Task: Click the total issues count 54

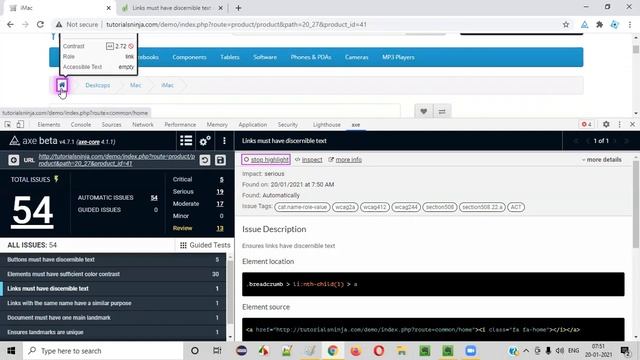Action: click(33, 211)
